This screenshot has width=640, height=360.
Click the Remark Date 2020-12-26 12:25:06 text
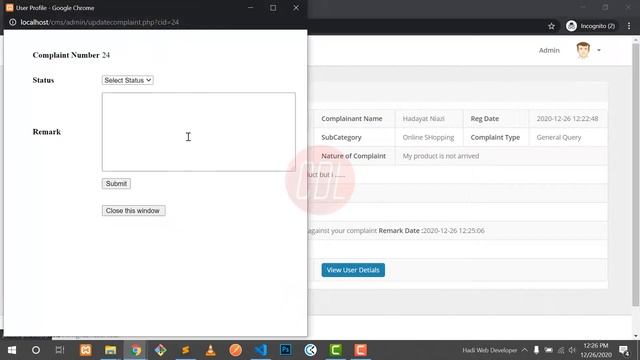(x=431, y=231)
